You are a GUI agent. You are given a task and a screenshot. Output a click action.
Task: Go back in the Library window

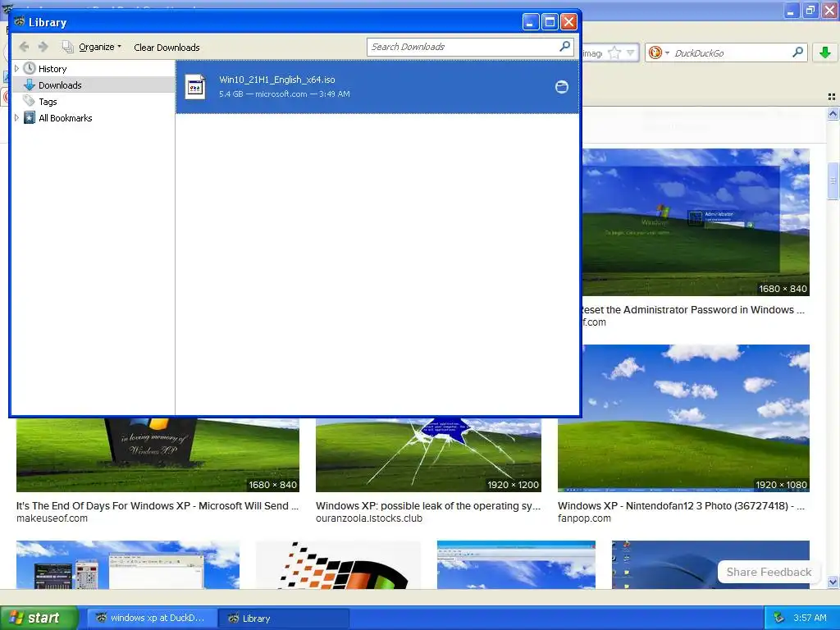pyautogui.click(x=24, y=47)
